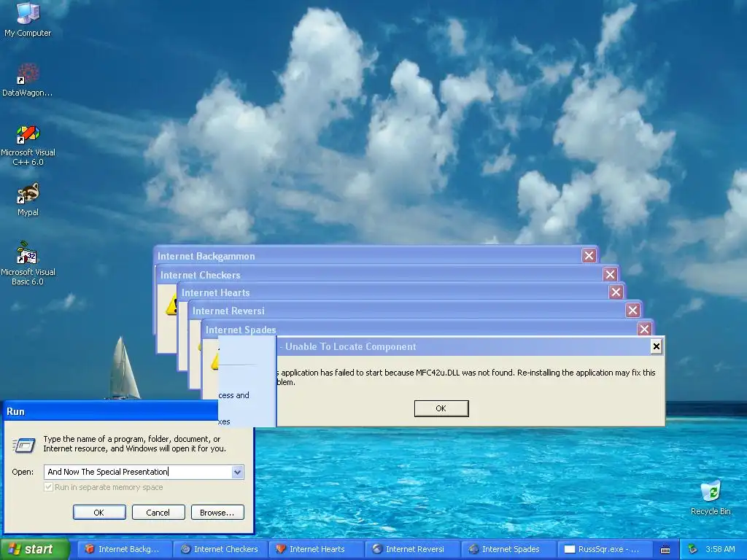Click Cancel in the Run dialog
747x560 pixels.
[158, 513]
